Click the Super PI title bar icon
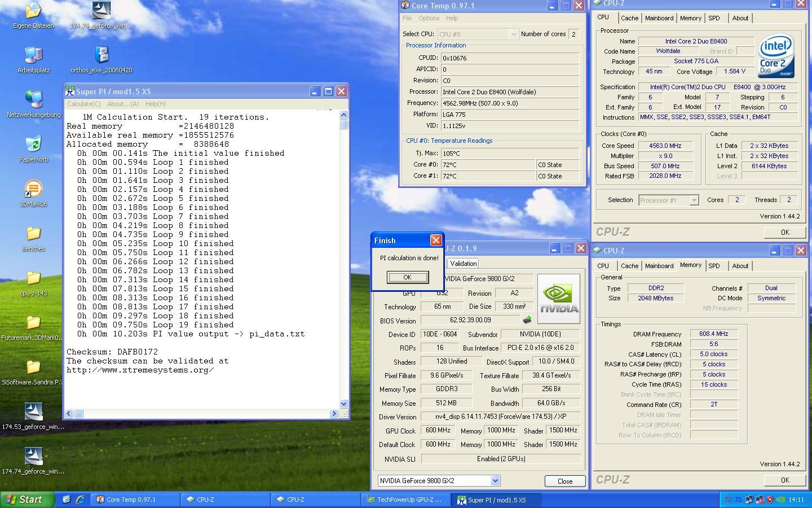 pyautogui.click(x=70, y=91)
